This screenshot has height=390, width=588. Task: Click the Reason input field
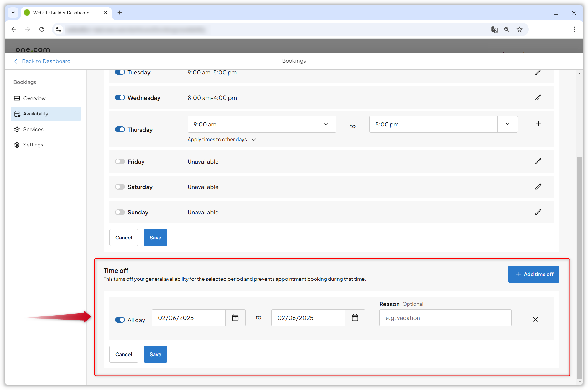[445, 318]
